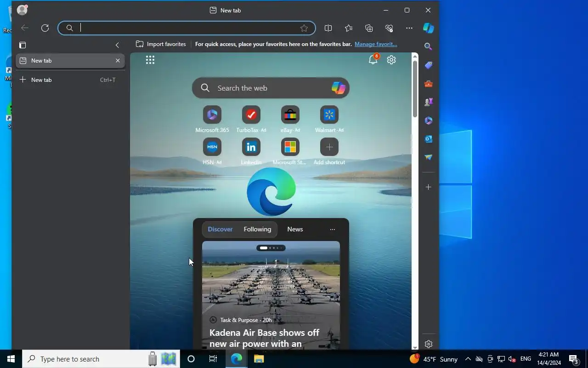Click the muted volume tray icon
Screen dimensions: 588x368
(512, 359)
